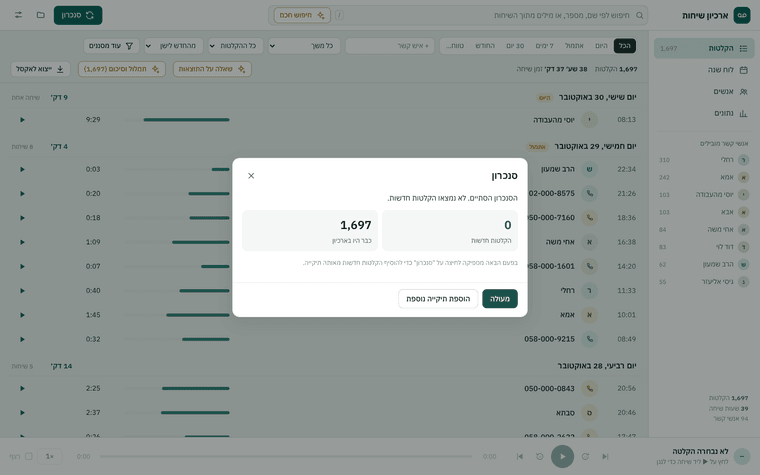Image resolution: width=760 pixels, height=475 pixels.
Task: Close the סנכרון dialog with X
Action: (251, 175)
